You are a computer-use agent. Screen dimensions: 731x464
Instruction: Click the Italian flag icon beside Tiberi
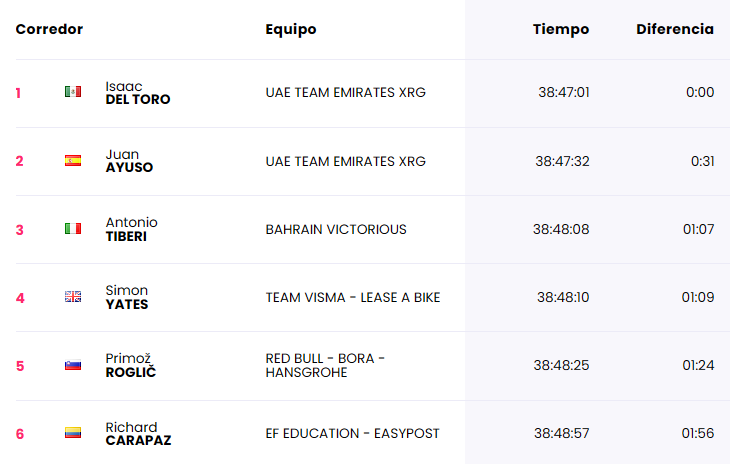(73, 229)
